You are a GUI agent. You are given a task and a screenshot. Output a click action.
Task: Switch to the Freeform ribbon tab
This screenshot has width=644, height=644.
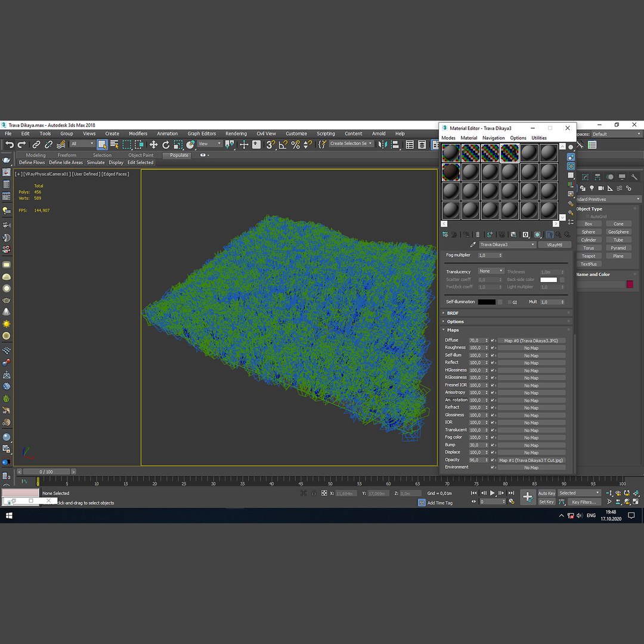coord(67,155)
